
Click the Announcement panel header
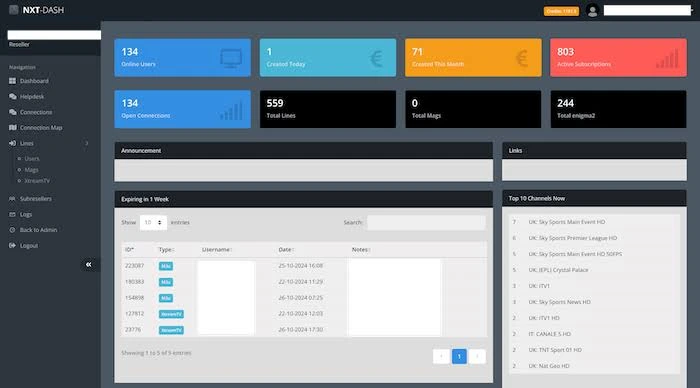[x=304, y=150]
